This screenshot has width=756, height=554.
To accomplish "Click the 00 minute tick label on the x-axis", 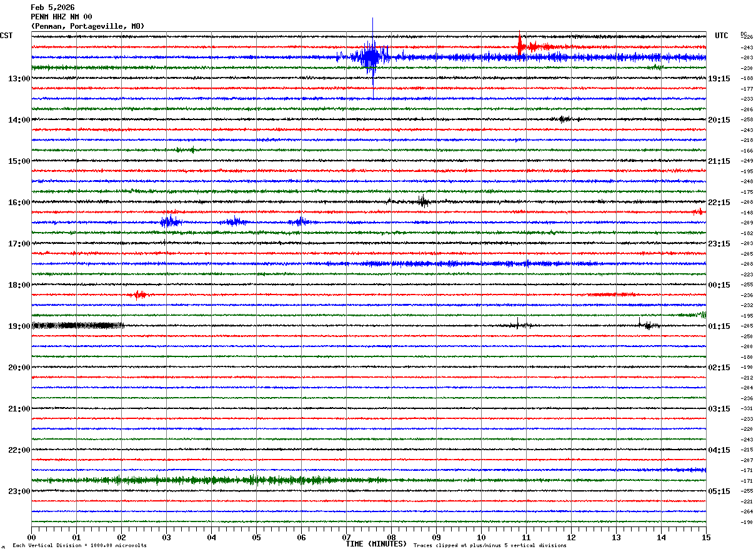I will (31, 537).
